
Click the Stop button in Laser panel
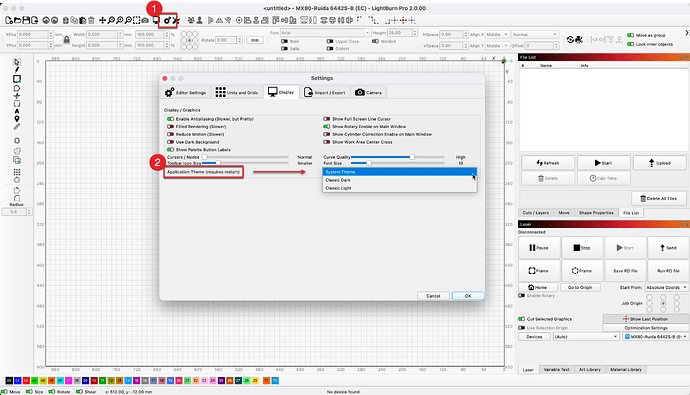point(582,248)
